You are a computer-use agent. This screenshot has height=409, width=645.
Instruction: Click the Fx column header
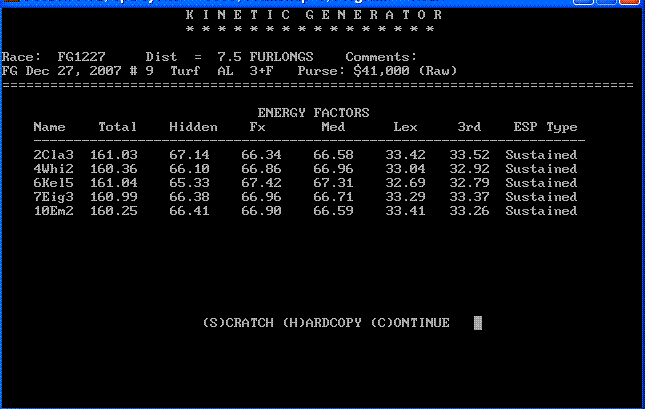click(x=257, y=127)
